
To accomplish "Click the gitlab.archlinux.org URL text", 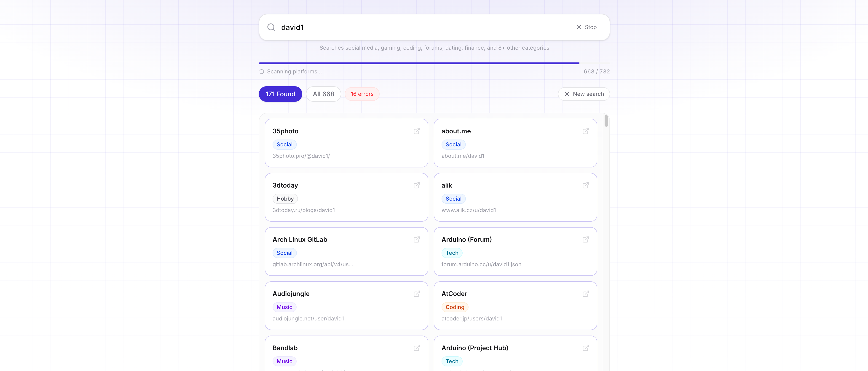I will (313, 264).
